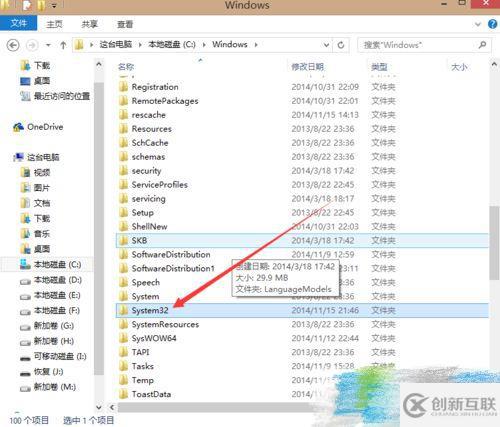Select 新加卷 (H:) drive
500x427 pixels.
pos(47,341)
